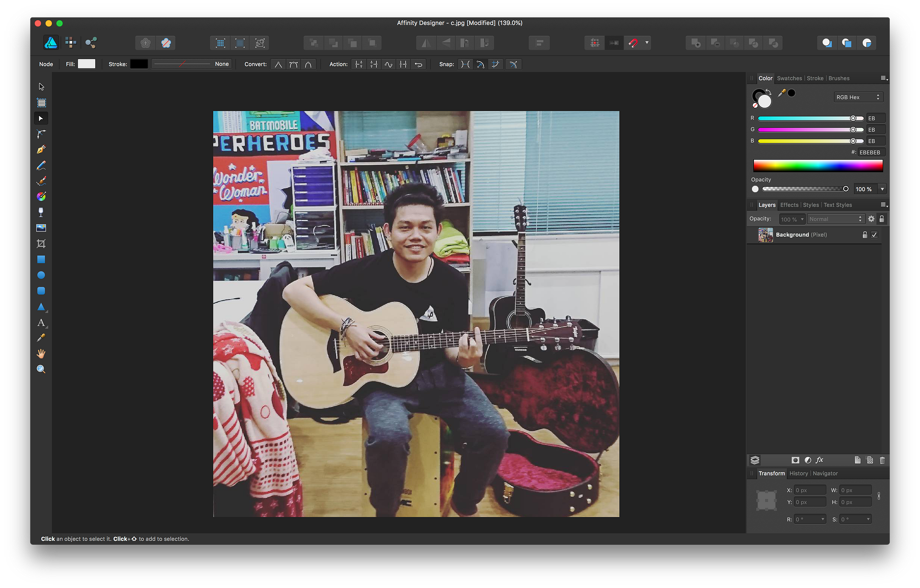Image resolution: width=920 pixels, height=588 pixels.
Task: Expand the color opacity percentage dropdown
Action: click(882, 189)
